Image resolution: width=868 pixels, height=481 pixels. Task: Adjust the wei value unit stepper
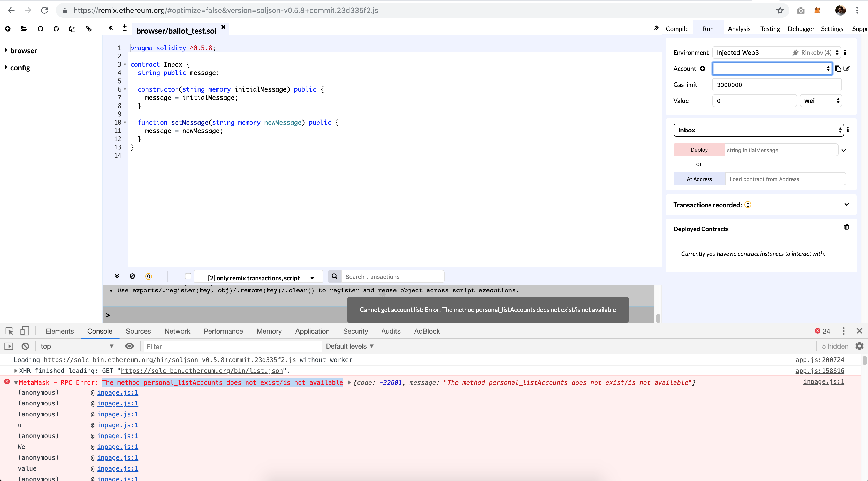(x=838, y=100)
